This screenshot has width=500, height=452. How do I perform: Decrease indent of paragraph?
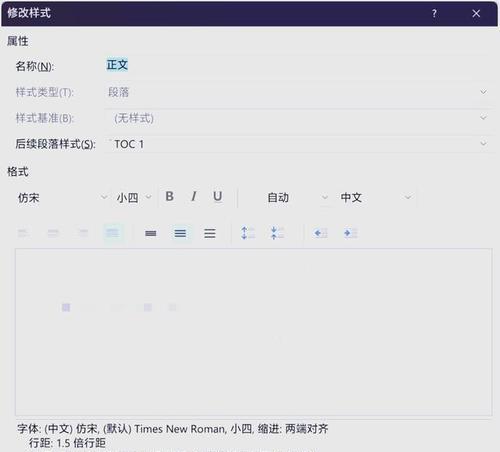point(321,233)
